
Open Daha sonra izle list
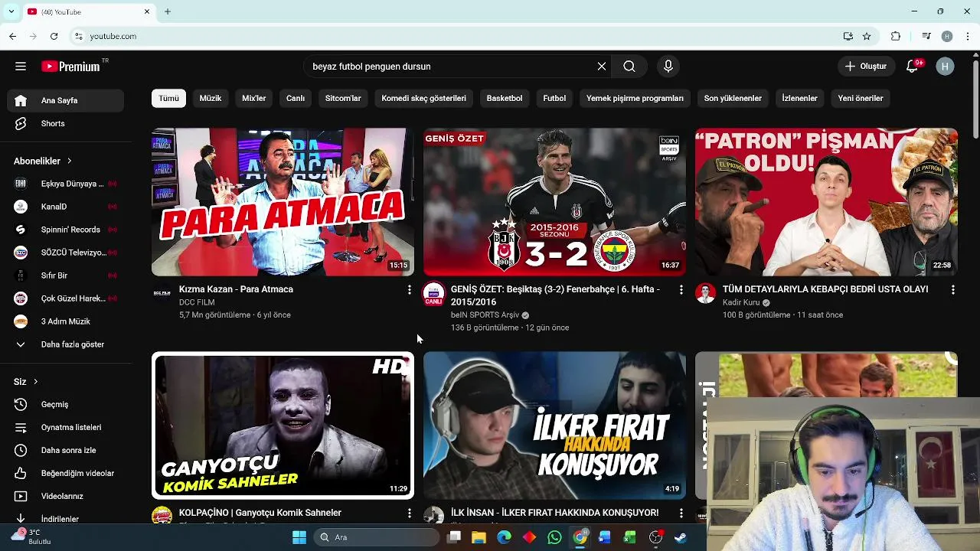pos(66,450)
